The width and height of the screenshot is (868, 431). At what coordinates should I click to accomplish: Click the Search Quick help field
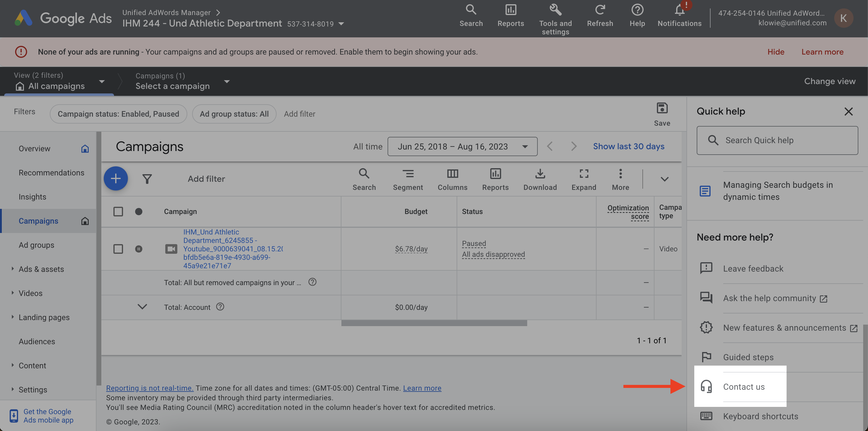(x=777, y=140)
